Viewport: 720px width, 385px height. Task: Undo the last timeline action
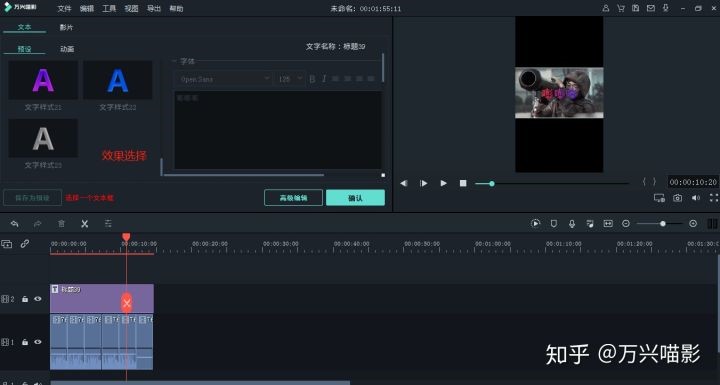pos(15,224)
